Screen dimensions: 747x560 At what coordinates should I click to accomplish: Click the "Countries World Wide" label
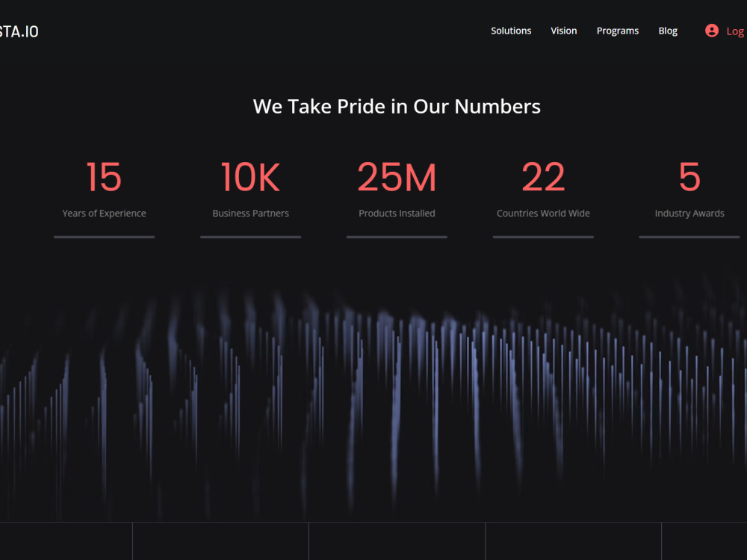click(543, 214)
